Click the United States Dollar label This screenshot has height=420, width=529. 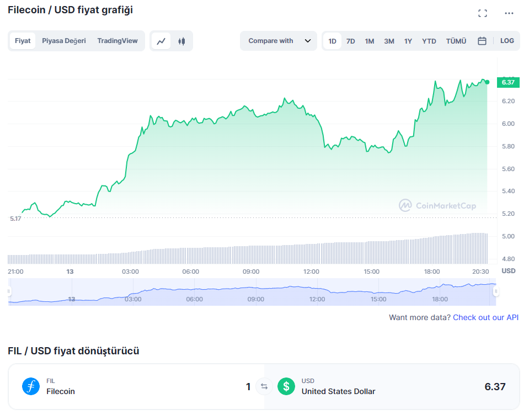[338, 391]
